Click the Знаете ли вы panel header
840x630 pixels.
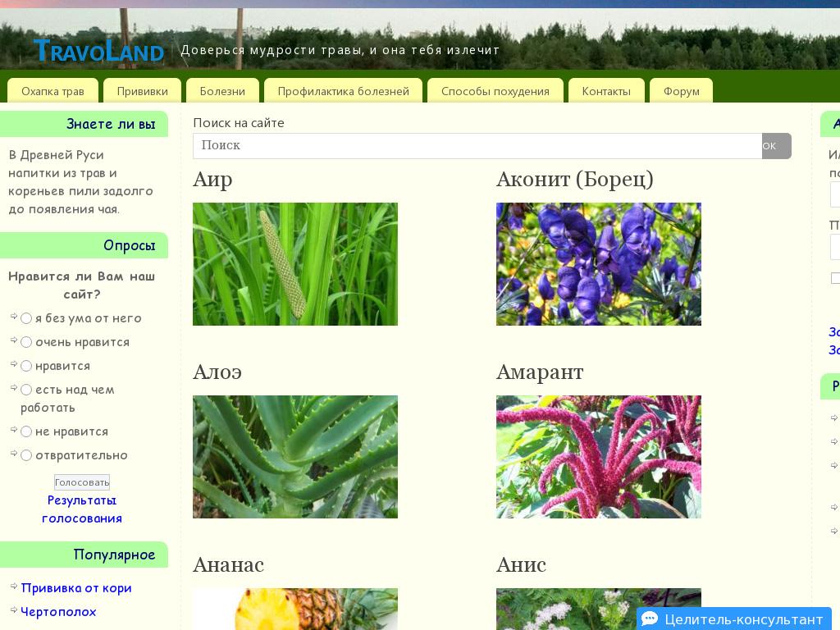pos(84,124)
